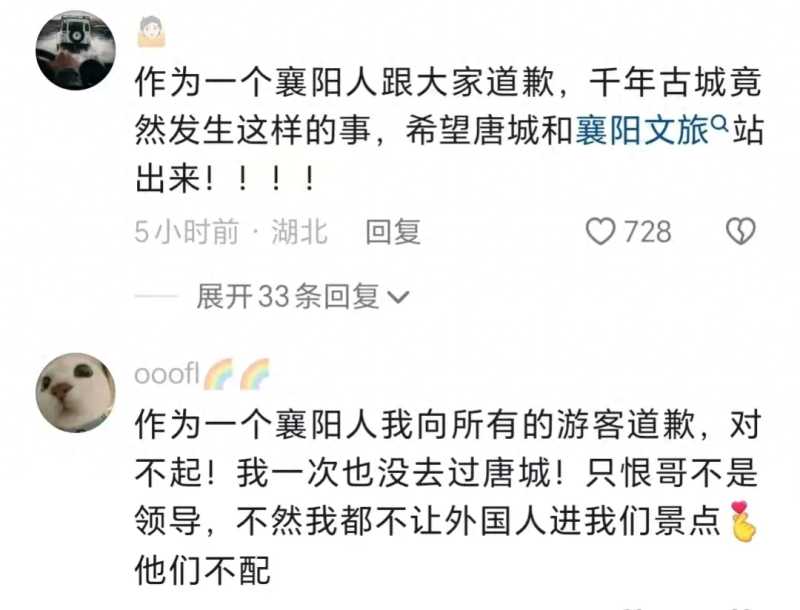
Task: Click the 湖北 location label
Action: pos(299,232)
